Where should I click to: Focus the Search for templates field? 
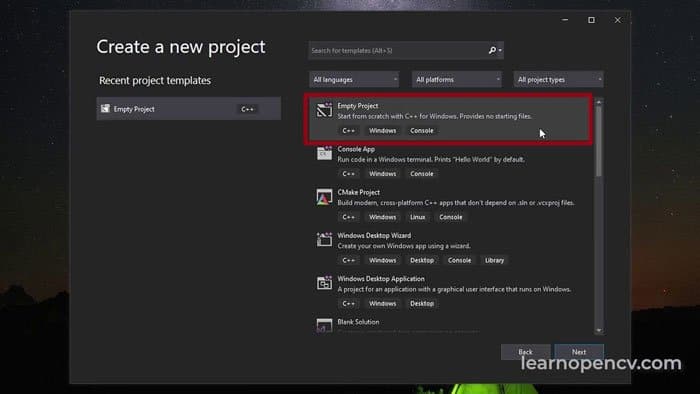[x=397, y=50]
